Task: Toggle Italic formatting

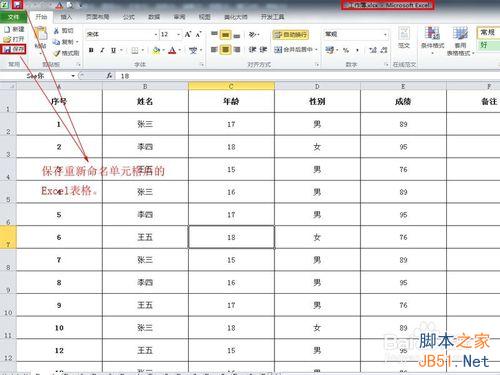Action: (102, 50)
